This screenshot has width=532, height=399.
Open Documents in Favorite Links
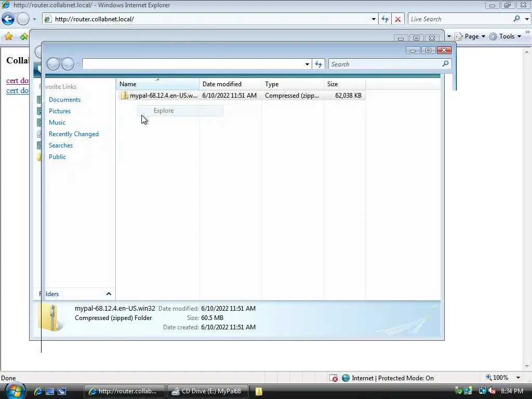point(64,99)
